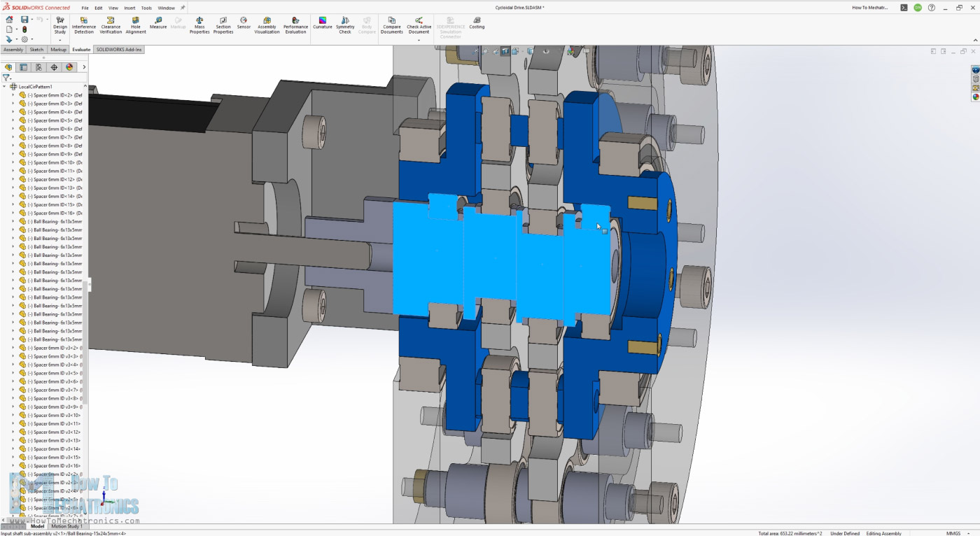The image size is (980, 536).
Task: Run the Symmetry Check tool
Action: pos(345,24)
